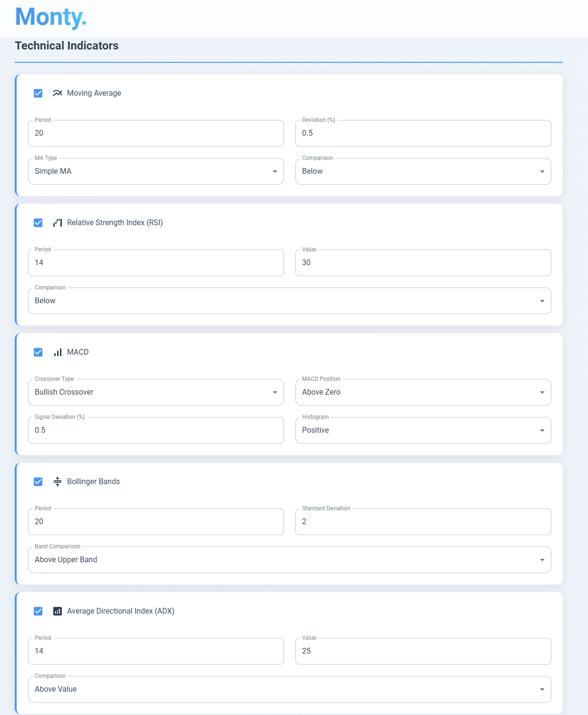Select the Standard Deviation input field
This screenshot has height=715, width=588.
pyautogui.click(x=423, y=522)
